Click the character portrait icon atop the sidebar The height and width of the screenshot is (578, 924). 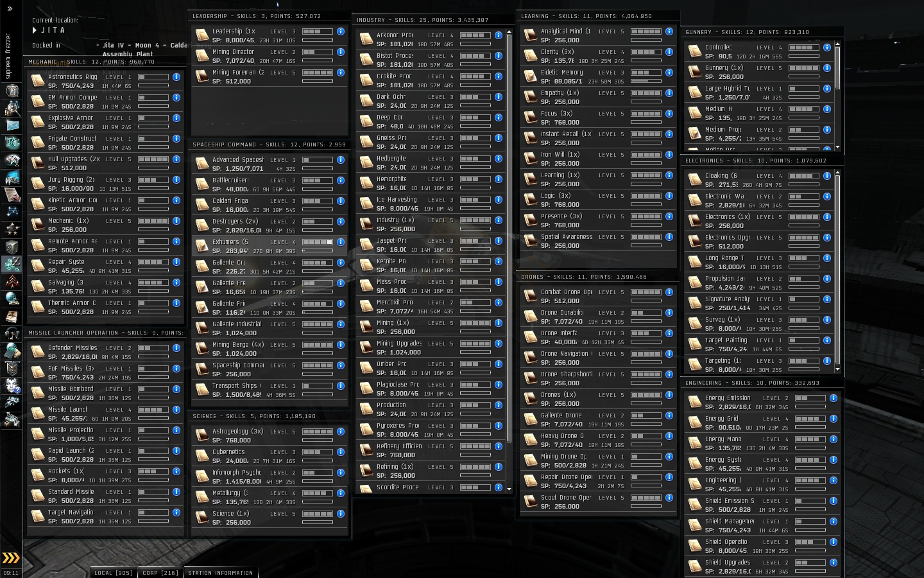pyautogui.click(x=12, y=91)
